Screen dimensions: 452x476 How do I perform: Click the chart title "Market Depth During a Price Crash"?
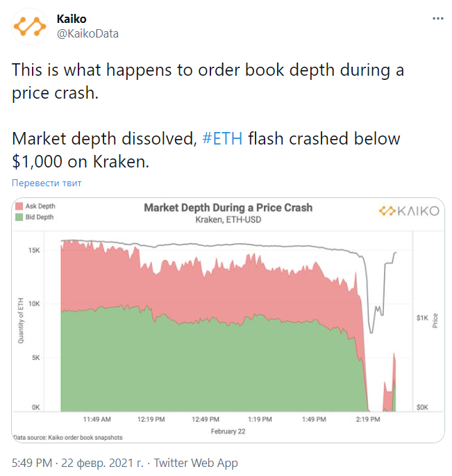[x=228, y=208]
